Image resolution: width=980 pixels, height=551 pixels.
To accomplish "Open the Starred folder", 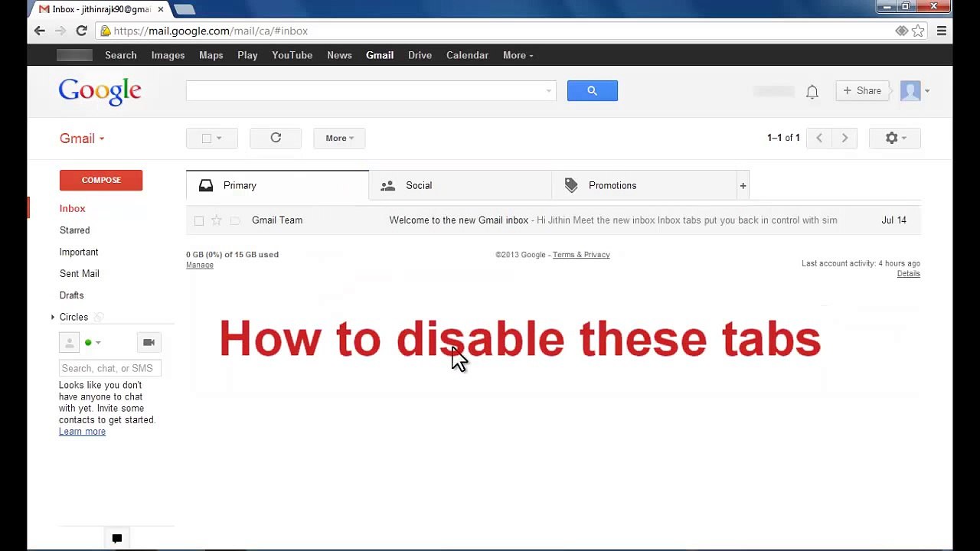I will pyautogui.click(x=75, y=230).
